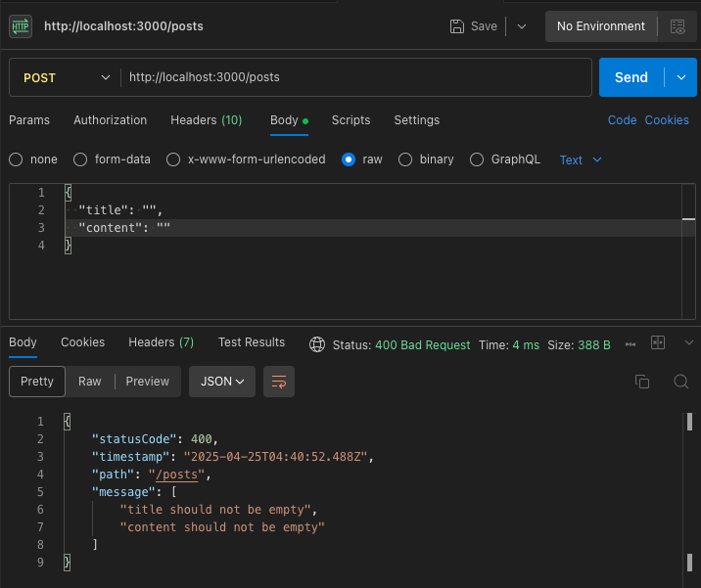Select the form-data body type
The width and height of the screenshot is (701, 588).
tap(80, 159)
